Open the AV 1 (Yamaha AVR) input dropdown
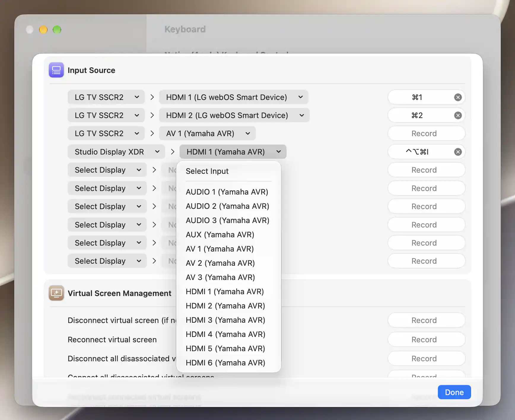Viewport: 515px width, 420px height. pyautogui.click(x=207, y=133)
